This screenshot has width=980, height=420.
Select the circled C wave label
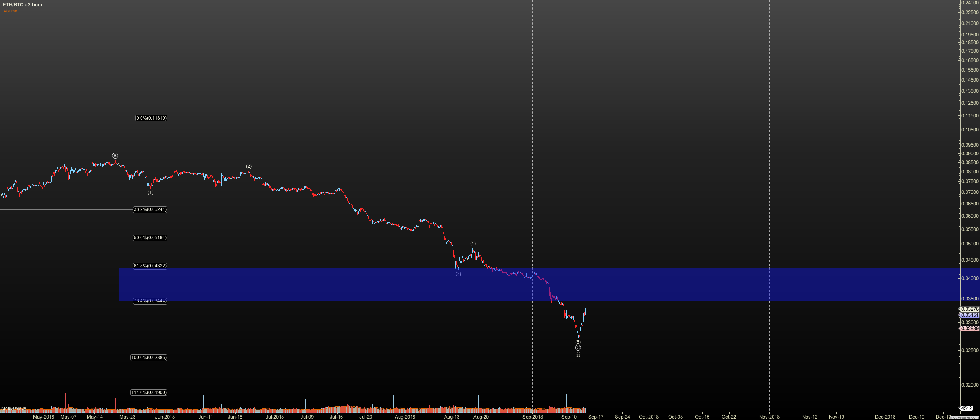point(578,348)
